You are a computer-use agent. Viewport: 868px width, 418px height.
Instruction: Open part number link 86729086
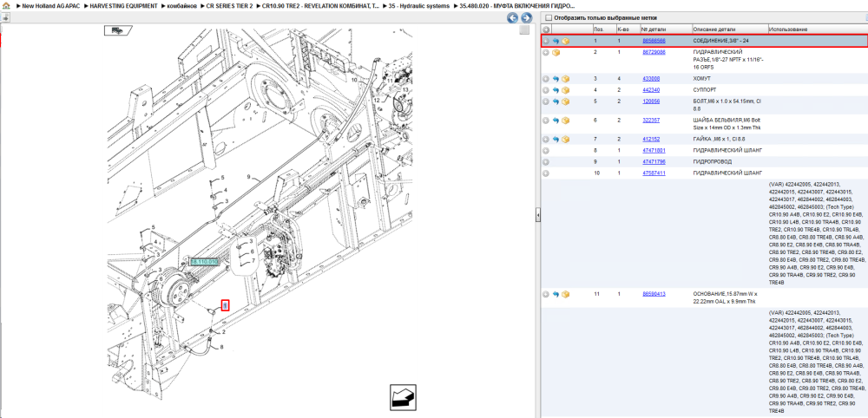[654, 52]
